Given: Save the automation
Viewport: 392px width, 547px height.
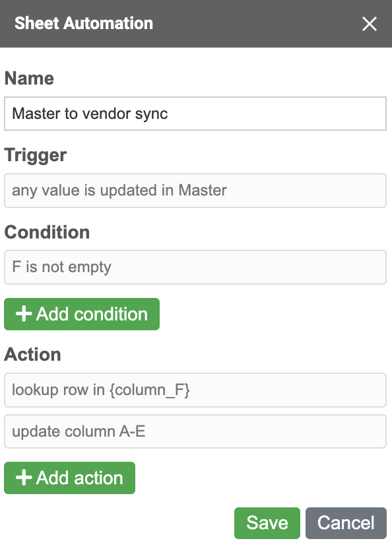Looking at the screenshot, I should click(x=267, y=523).
